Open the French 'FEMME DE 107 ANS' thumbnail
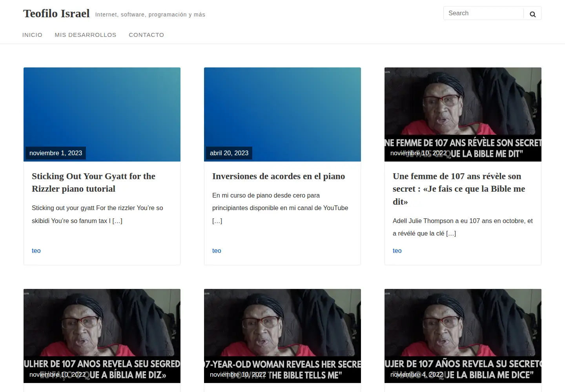The width and height of the screenshot is (565, 392). 463,114
